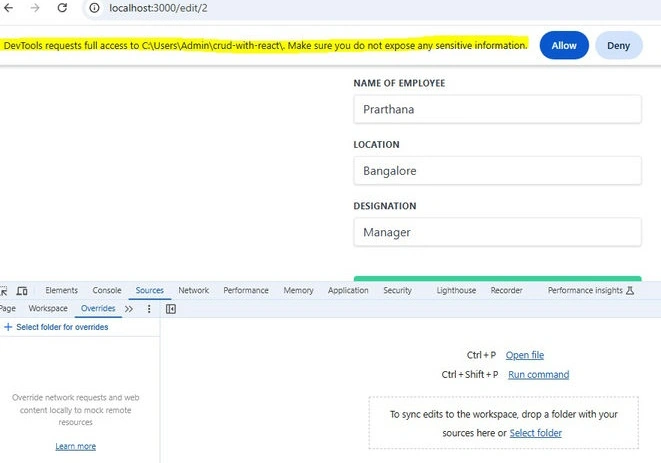The height and width of the screenshot is (463, 661).
Task: Select the Overrides sub-tab
Action: 98,308
